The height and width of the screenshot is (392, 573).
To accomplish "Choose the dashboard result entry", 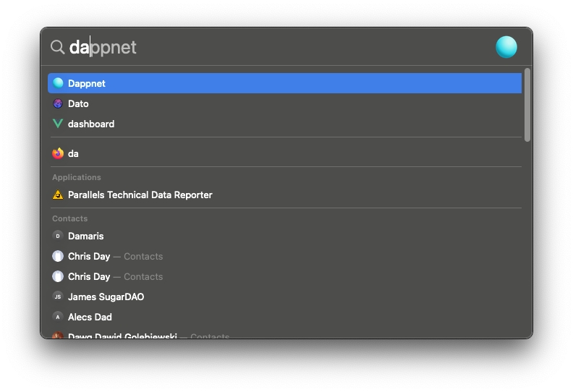I will pos(91,124).
